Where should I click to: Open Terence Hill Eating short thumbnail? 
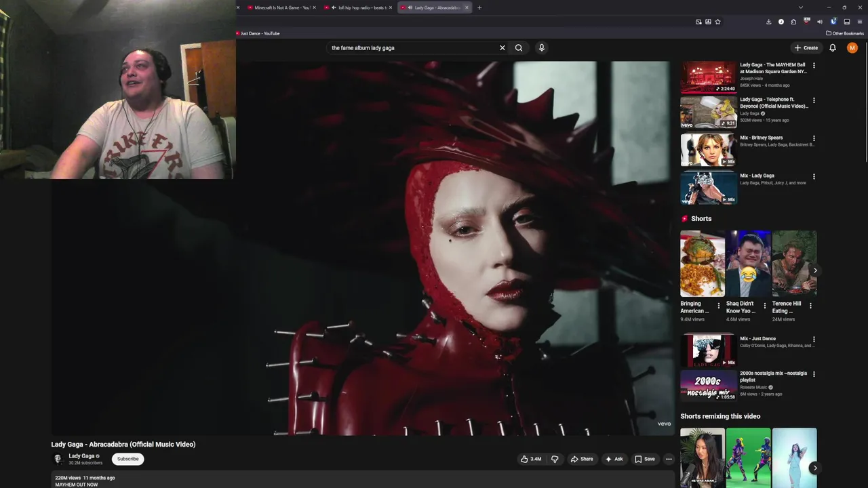coord(794,264)
